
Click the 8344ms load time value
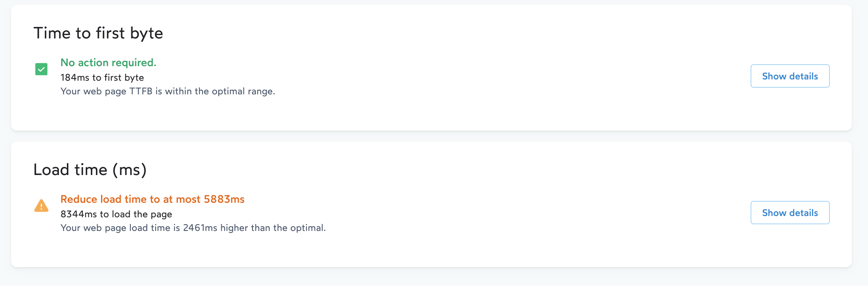click(116, 214)
